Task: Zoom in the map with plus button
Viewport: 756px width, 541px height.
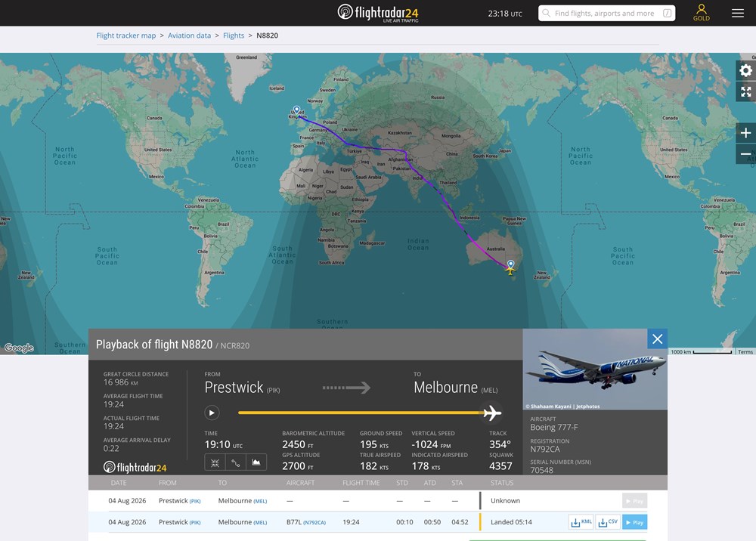Action: [745, 133]
